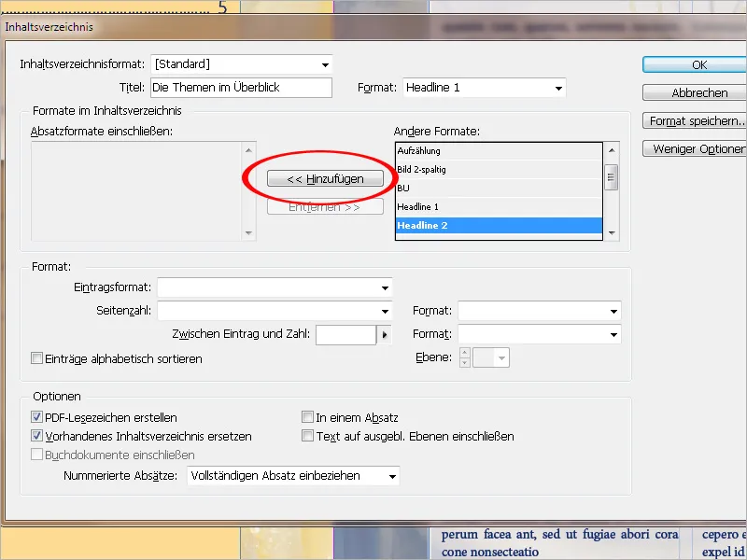Disable PDF-Lesezeichen erstellen

(x=35, y=417)
